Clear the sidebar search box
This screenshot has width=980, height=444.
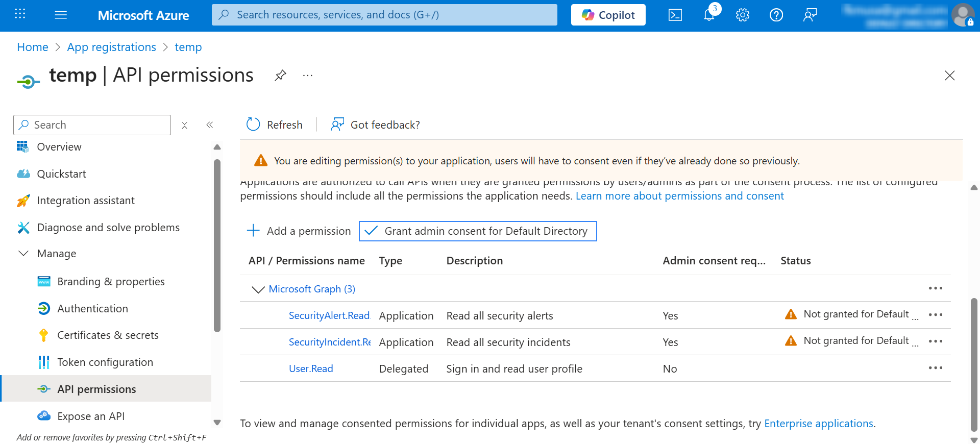185,125
